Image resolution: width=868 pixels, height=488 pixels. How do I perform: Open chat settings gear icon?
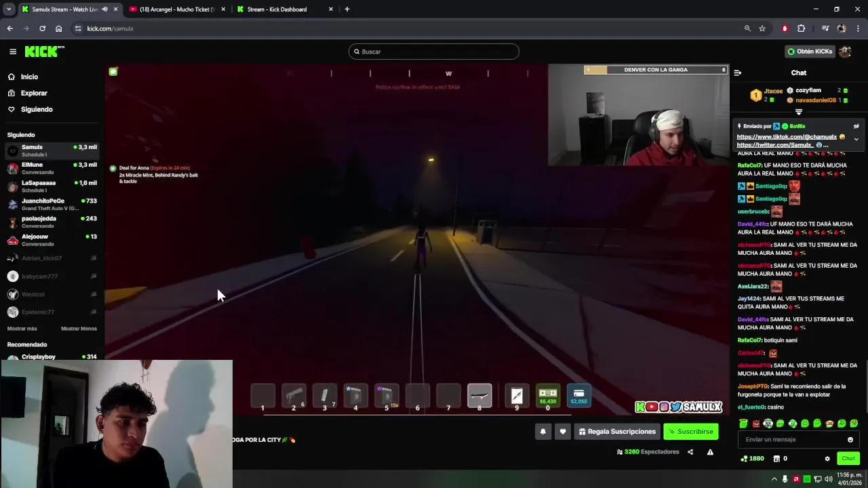(x=827, y=459)
